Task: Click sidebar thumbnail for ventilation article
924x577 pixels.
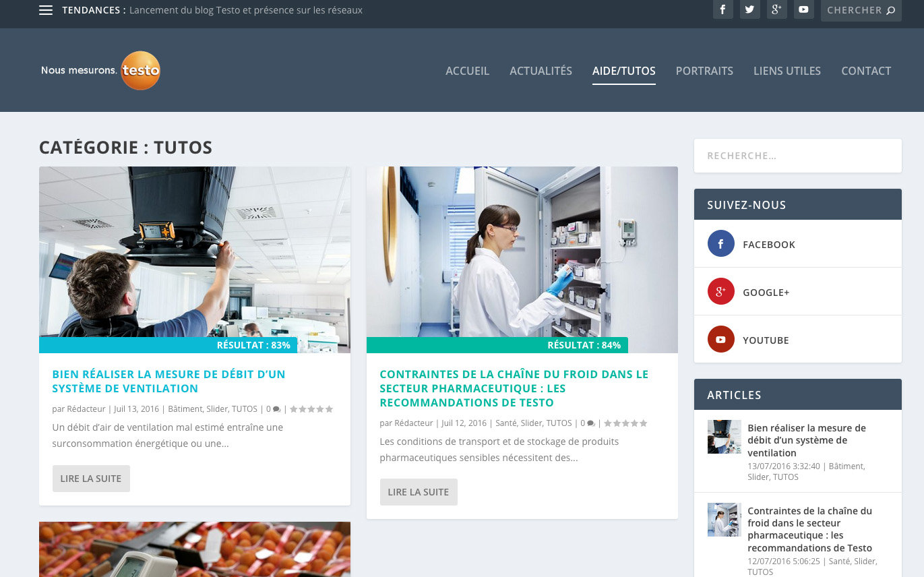Action: [725, 437]
